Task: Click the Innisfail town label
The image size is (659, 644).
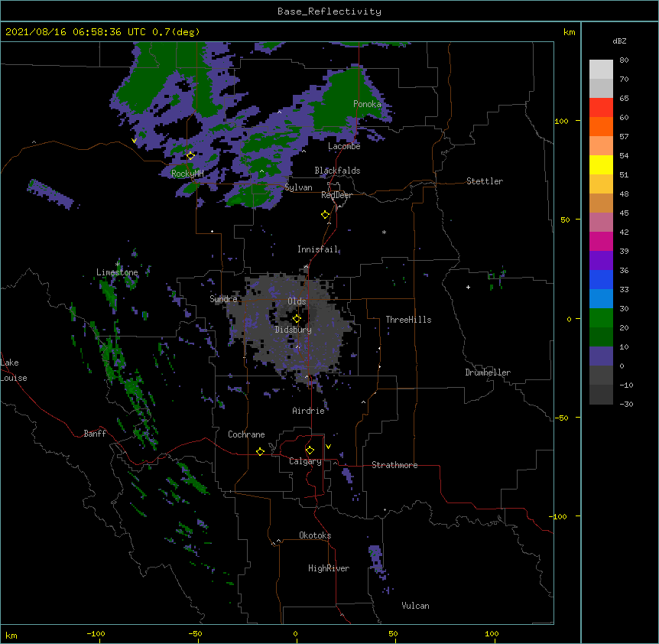Action: (317, 249)
